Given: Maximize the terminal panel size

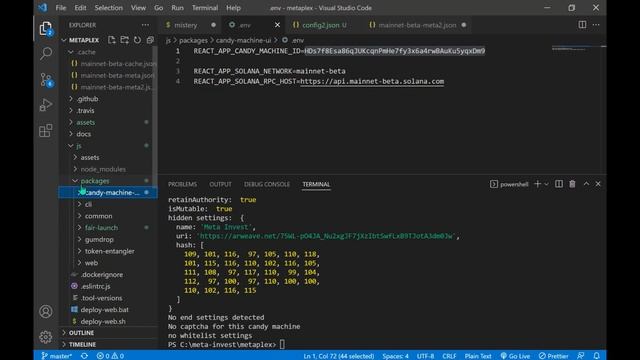Looking at the screenshot, I should pos(586,184).
